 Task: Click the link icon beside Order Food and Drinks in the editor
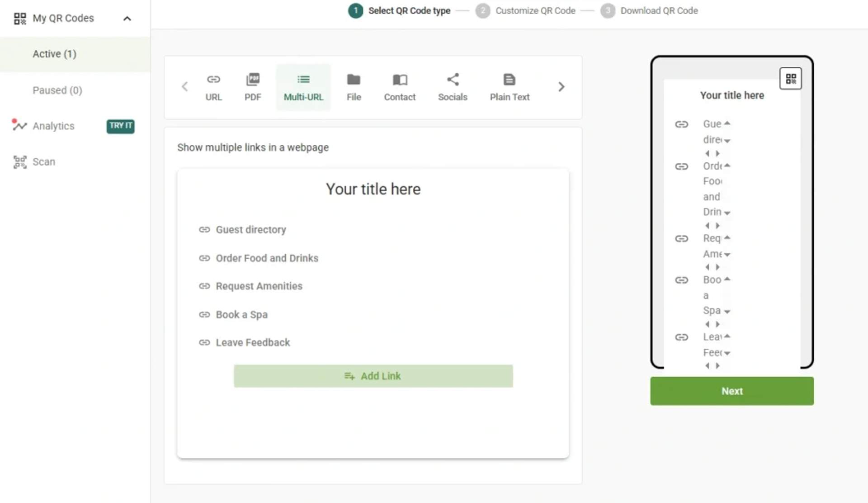pyautogui.click(x=204, y=258)
